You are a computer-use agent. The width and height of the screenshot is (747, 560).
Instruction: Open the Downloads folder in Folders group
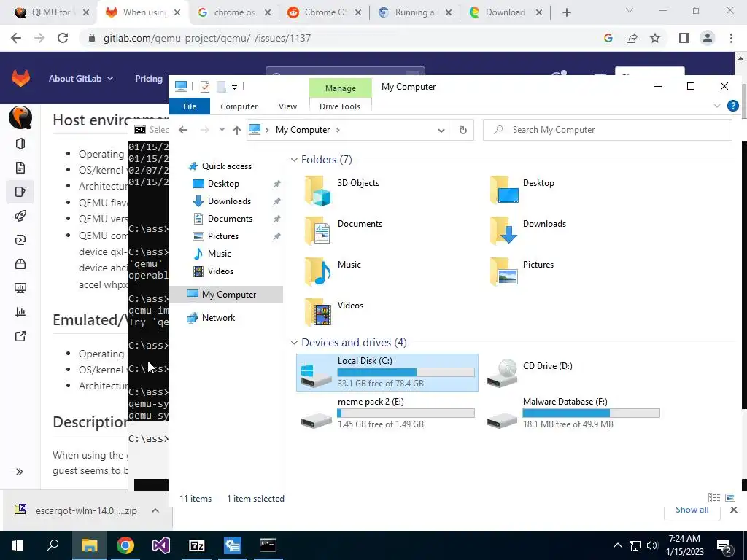(528, 231)
